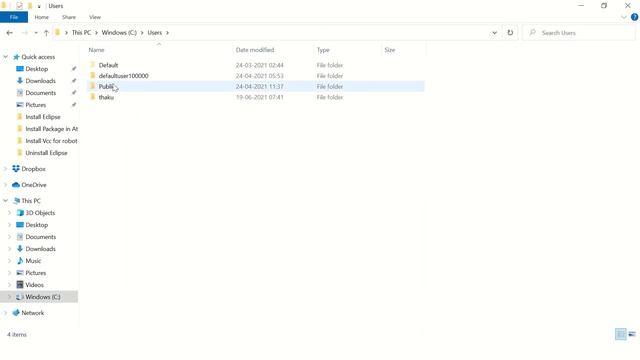Screen dimensions: 640x360
Task: Switch to the Home ribbon tab
Action: 42,17
